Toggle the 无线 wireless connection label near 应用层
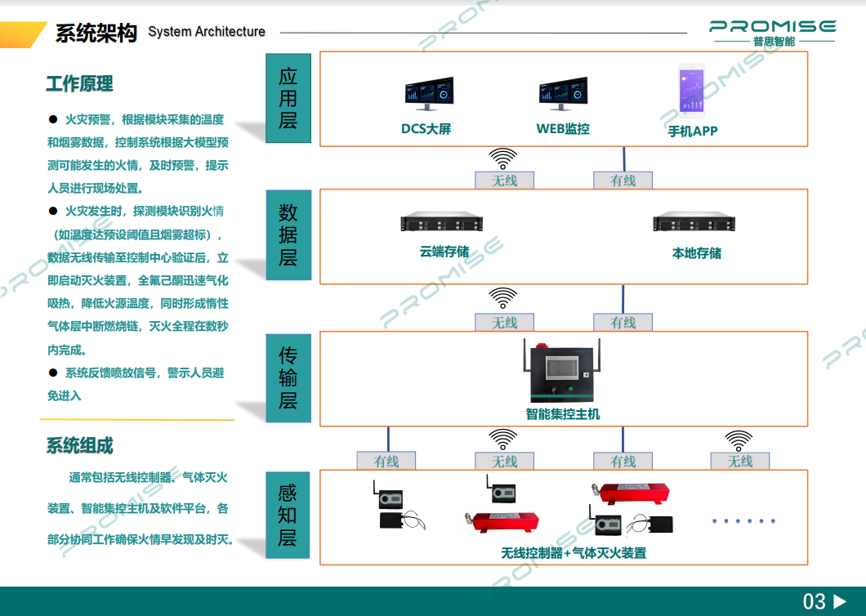866x616 pixels. pos(505,180)
